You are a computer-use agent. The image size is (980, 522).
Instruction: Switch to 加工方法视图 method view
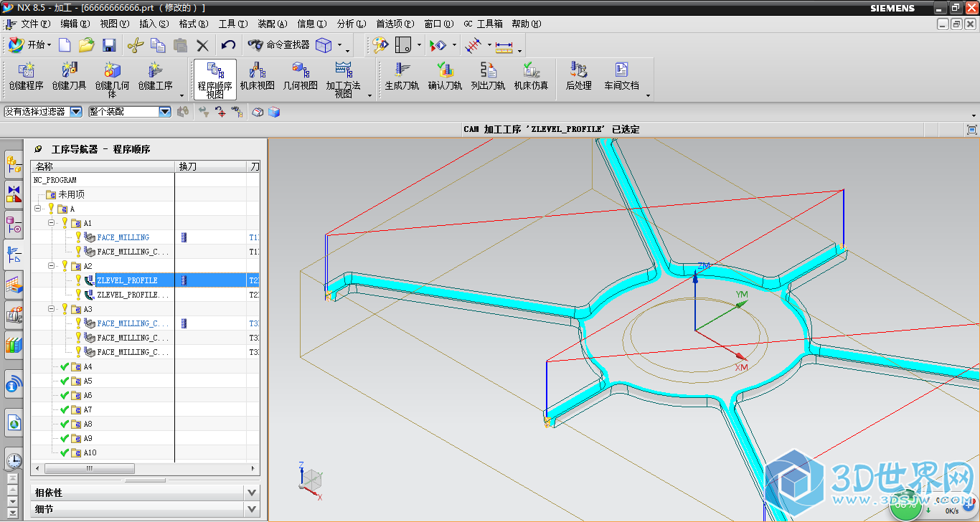(x=344, y=80)
